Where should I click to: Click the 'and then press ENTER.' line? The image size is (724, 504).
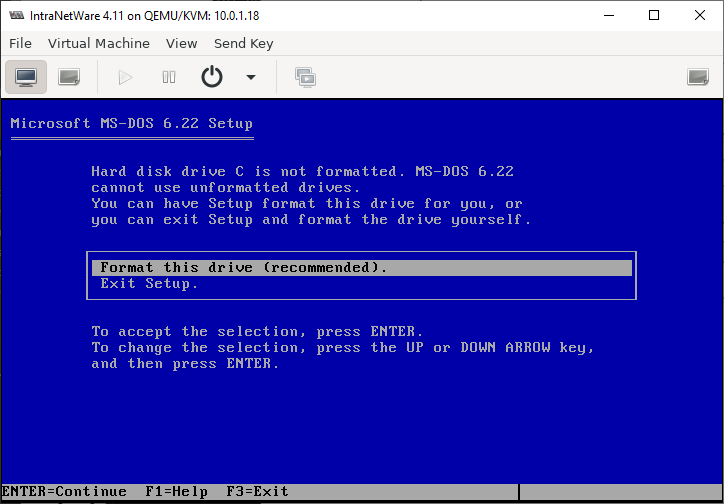185,364
